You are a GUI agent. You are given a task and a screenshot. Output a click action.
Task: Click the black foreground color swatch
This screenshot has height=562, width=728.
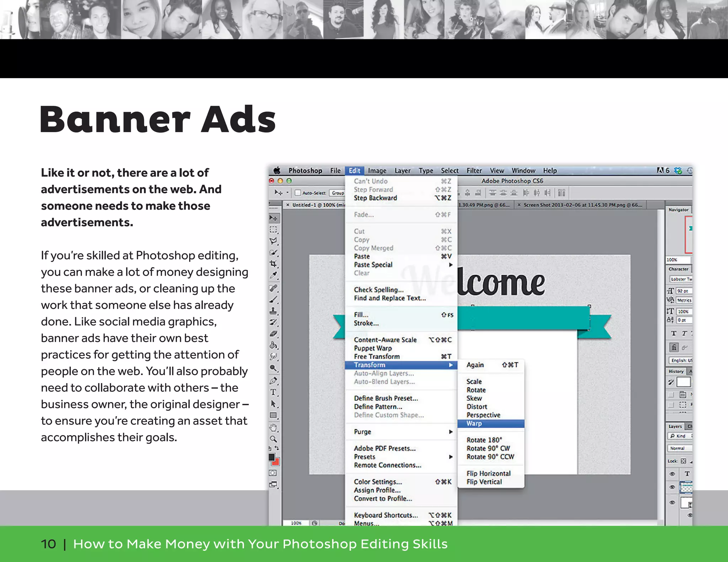click(x=272, y=457)
